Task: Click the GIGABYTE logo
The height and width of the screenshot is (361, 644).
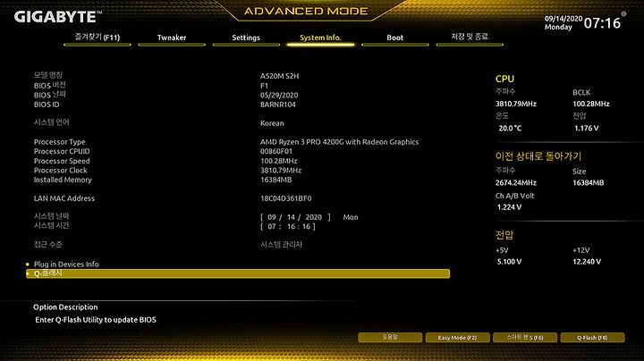Action: tap(57, 17)
